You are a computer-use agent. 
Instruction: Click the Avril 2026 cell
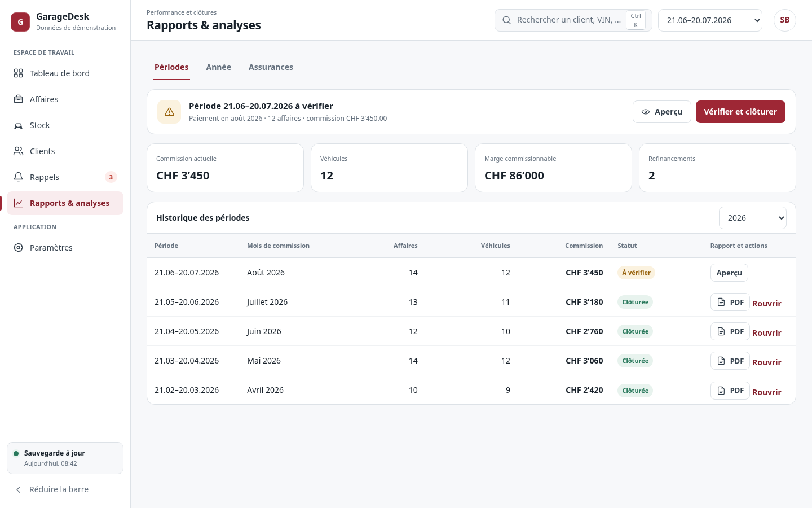tap(265, 390)
